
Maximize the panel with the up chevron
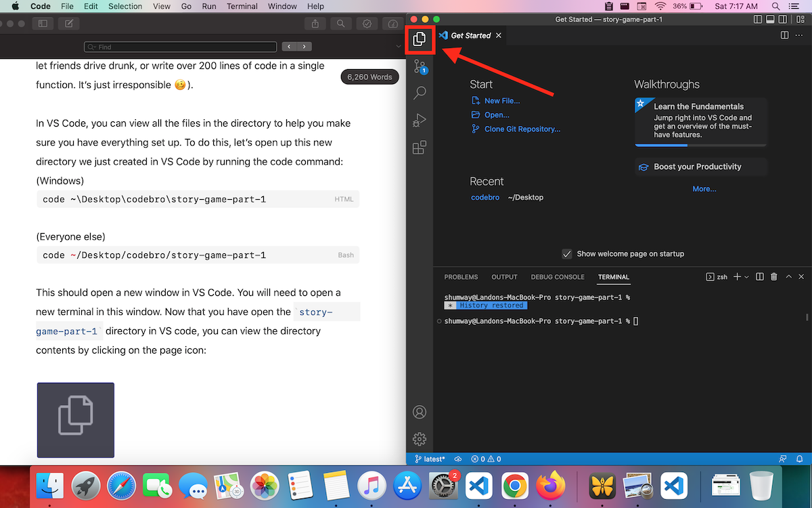coord(788,277)
